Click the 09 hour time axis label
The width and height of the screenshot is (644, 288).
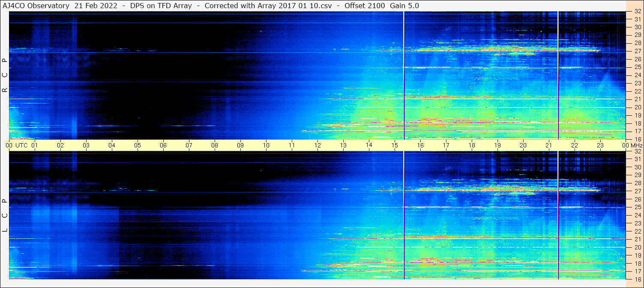pyautogui.click(x=240, y=145)
